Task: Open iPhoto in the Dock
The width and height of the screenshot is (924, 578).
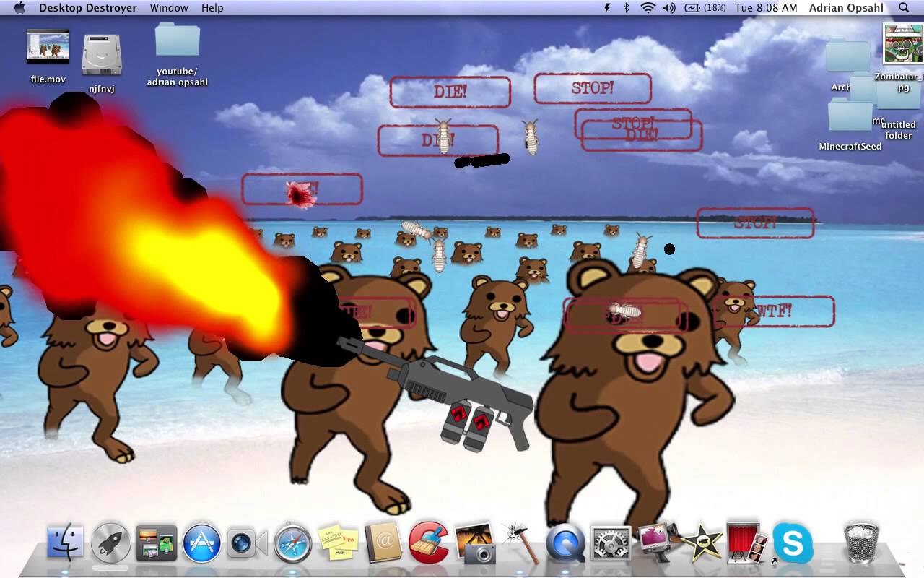Action: point(475,543)
